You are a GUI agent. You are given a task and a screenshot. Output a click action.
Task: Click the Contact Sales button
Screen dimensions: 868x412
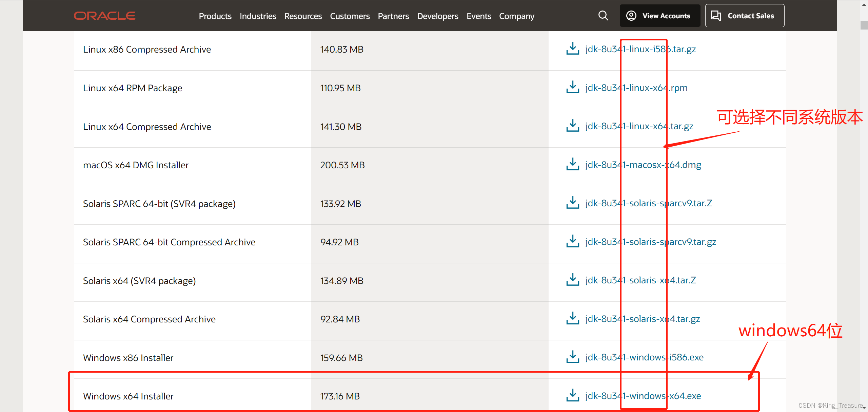pos(745,16)
